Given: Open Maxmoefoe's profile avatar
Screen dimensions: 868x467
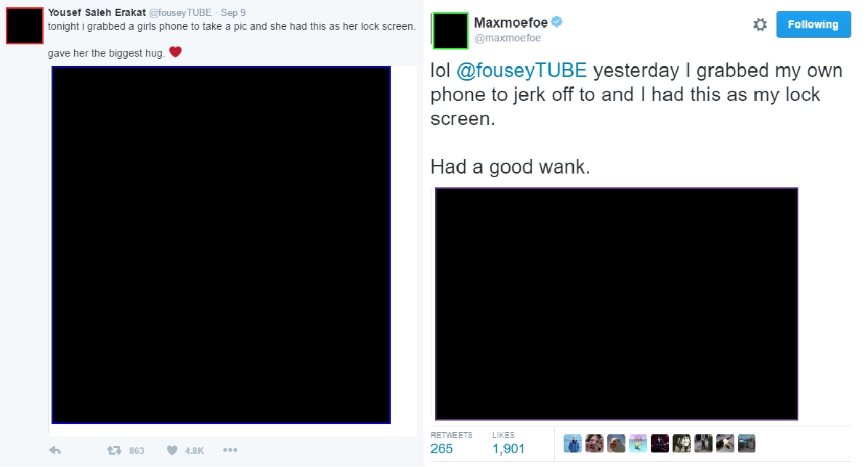Looking at the screenshot, I should coord(450,31).
